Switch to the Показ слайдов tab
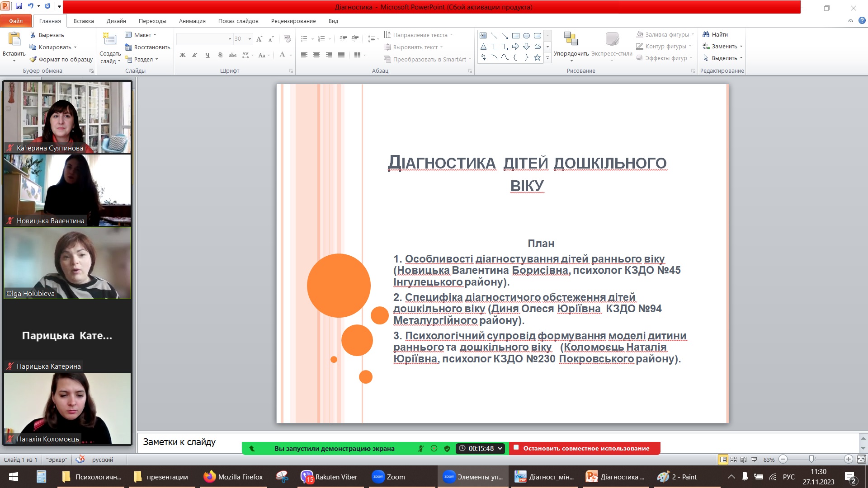Image resolution: width=868 pixels, height=488 pixels. [x=238, y=21]
